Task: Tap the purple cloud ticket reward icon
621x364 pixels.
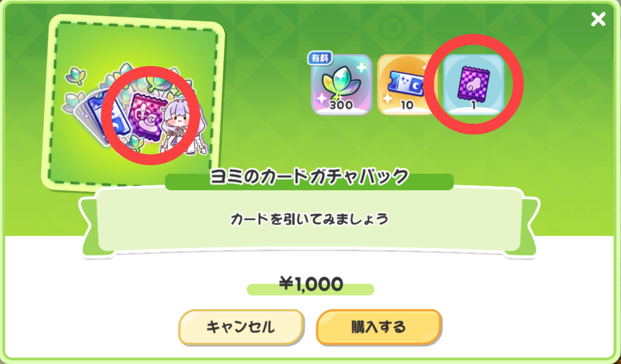Action: [474, 84]
